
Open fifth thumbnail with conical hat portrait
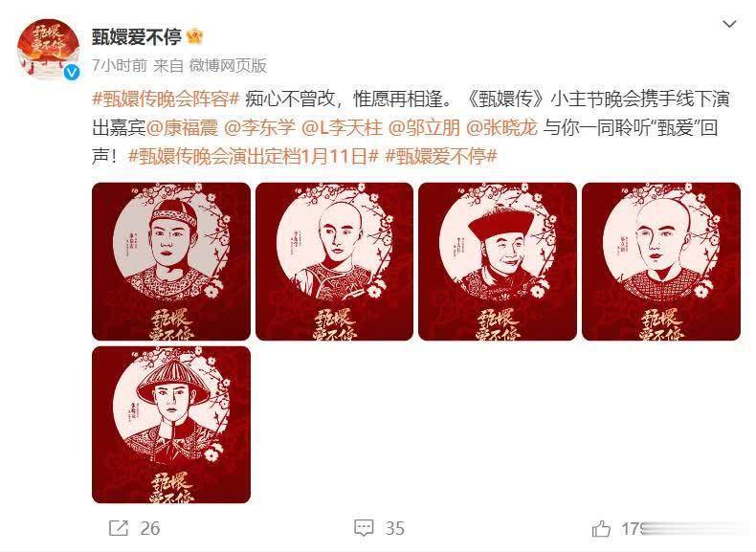(171, 424)
